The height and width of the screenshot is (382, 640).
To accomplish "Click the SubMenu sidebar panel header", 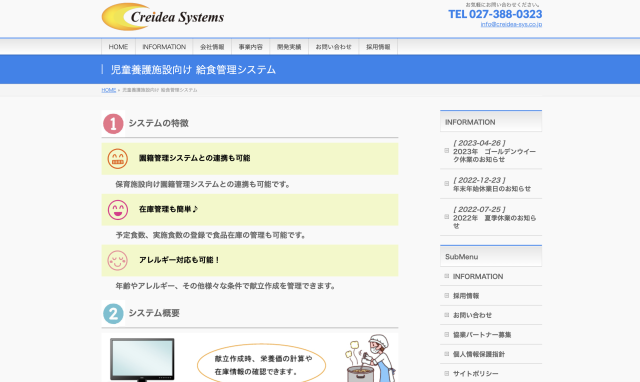I will pyautogui.click(x=491, y=256).
